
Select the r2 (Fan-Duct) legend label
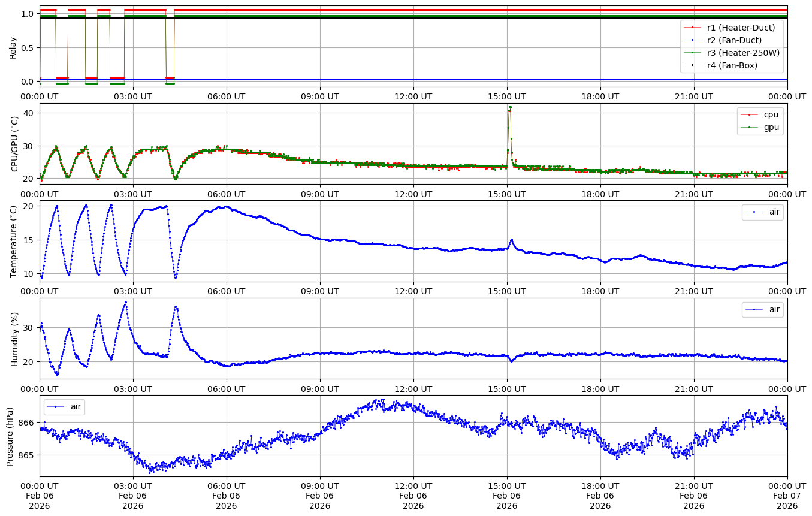coord(734,40)
